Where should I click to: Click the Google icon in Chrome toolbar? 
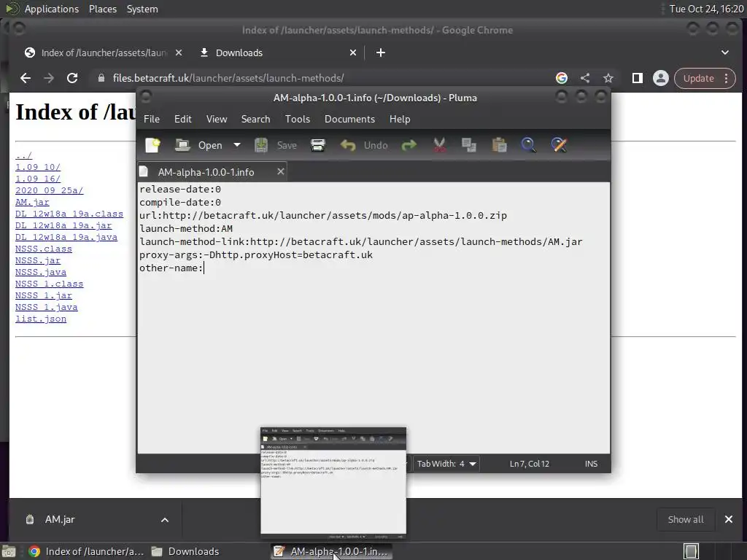[x=562, y=78]
